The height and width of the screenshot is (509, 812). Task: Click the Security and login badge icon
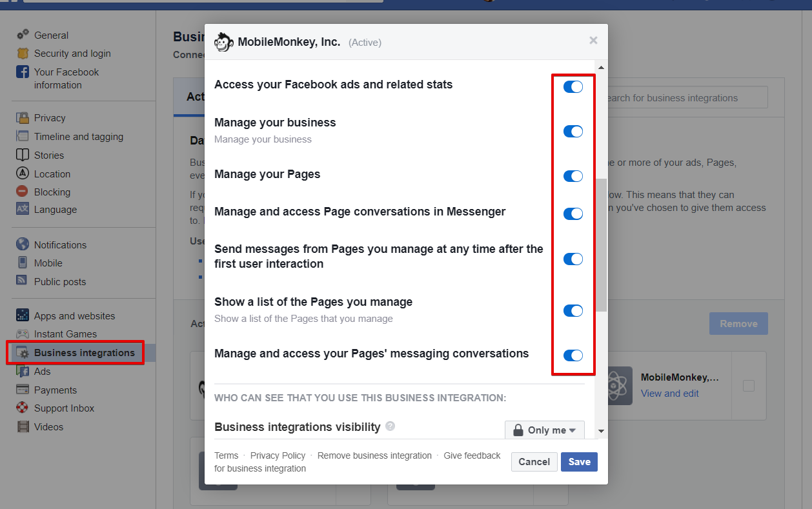[x=23, y=54]
